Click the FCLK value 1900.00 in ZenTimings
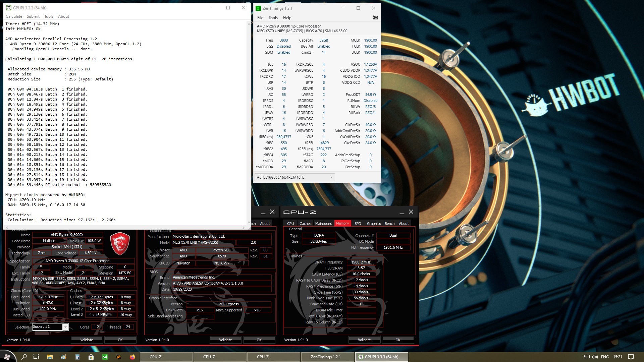Image resolution: width=644 pixels, height=362 pixels. pyautogui.click(x=370, y=46)
